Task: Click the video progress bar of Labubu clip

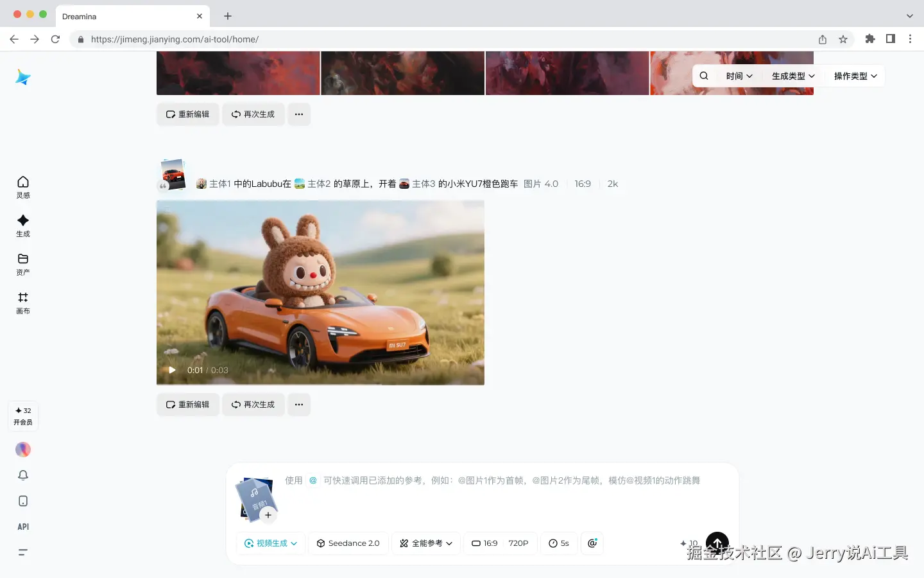Action: [320, 383]
